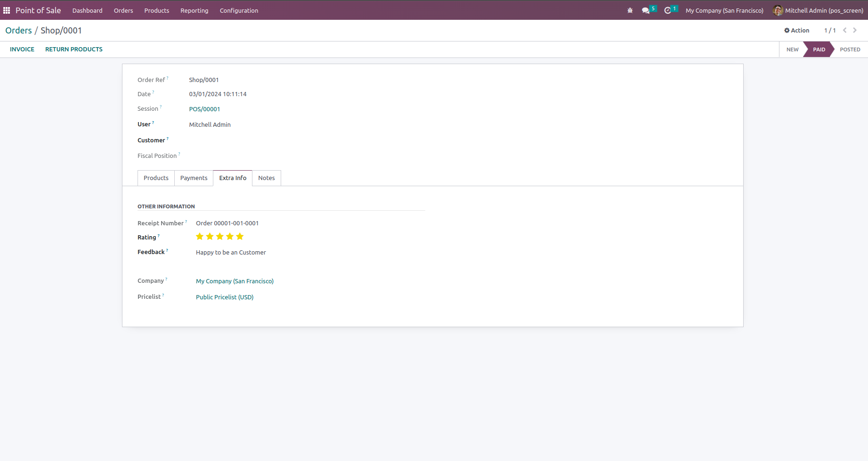Click the RETURN PRODUCTS button

click(74, 49)
